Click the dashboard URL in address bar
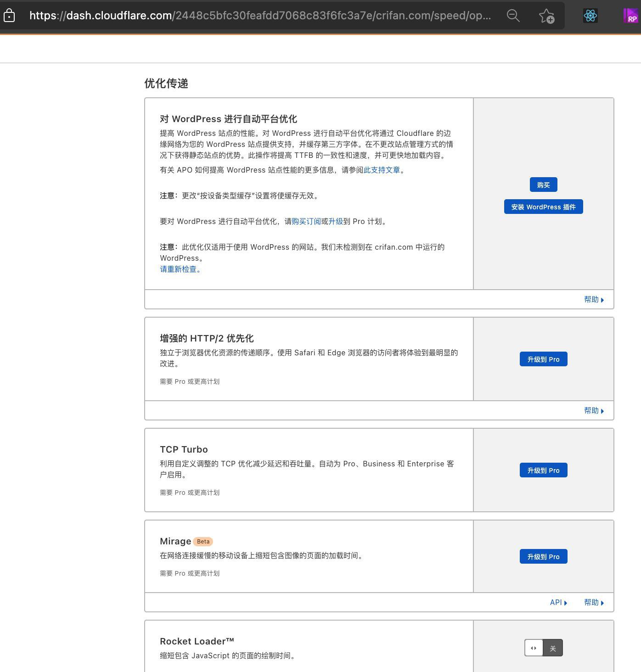The width and height of the screenshot is (641, 672). (x=260, y=16)
